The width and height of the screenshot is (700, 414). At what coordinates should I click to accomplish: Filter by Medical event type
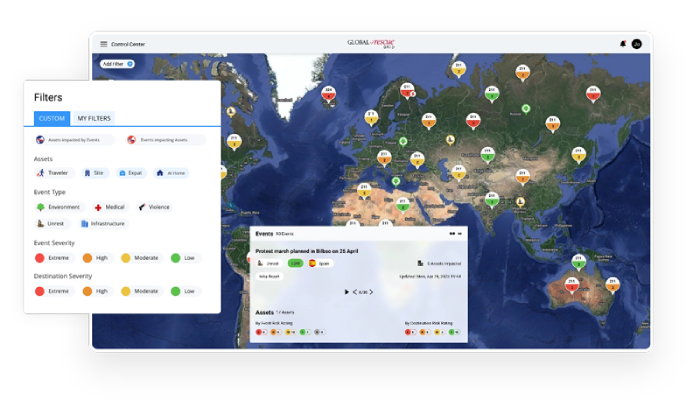click(x=110, y=207)
